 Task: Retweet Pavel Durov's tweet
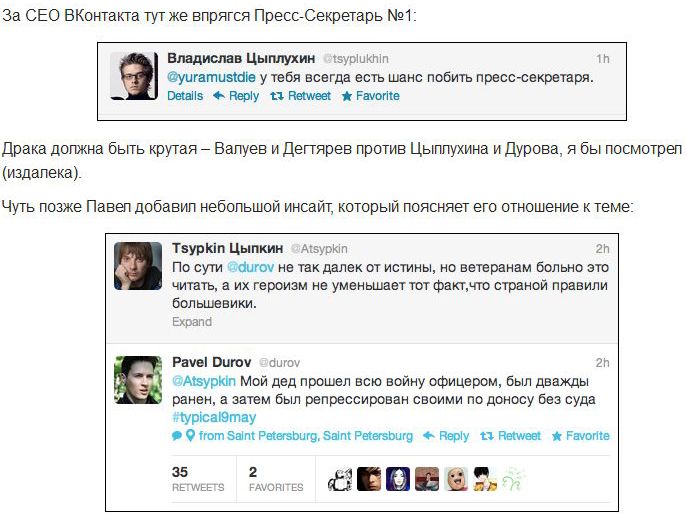(511, 436)
